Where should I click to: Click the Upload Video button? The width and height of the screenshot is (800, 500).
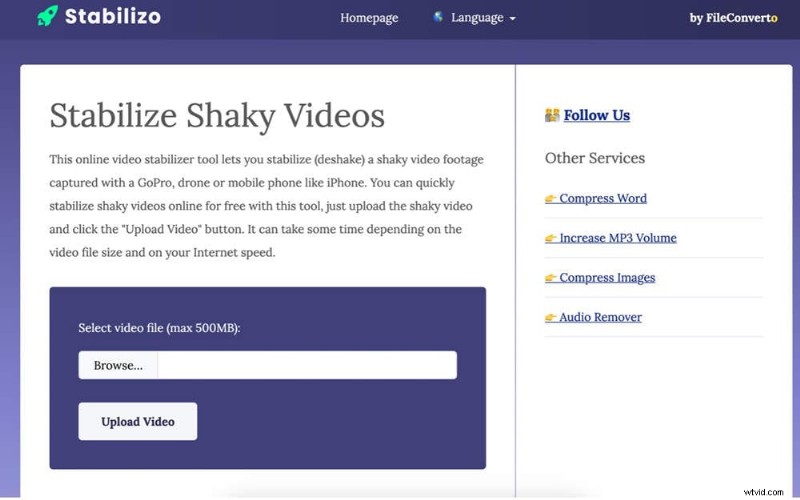tap(138, 421)
